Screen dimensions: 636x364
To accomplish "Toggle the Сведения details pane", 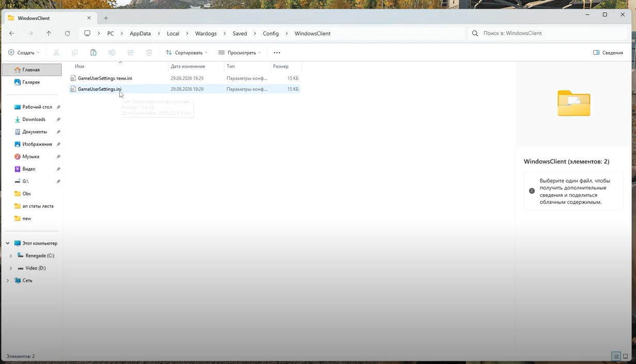I will [x=608, y=53].
